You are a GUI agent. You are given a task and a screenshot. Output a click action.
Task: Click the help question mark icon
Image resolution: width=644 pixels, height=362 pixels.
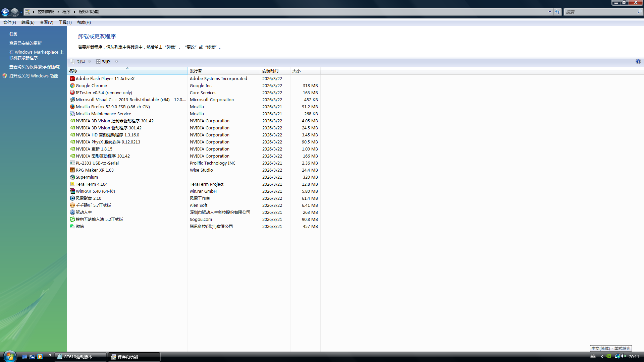(638, 61)
